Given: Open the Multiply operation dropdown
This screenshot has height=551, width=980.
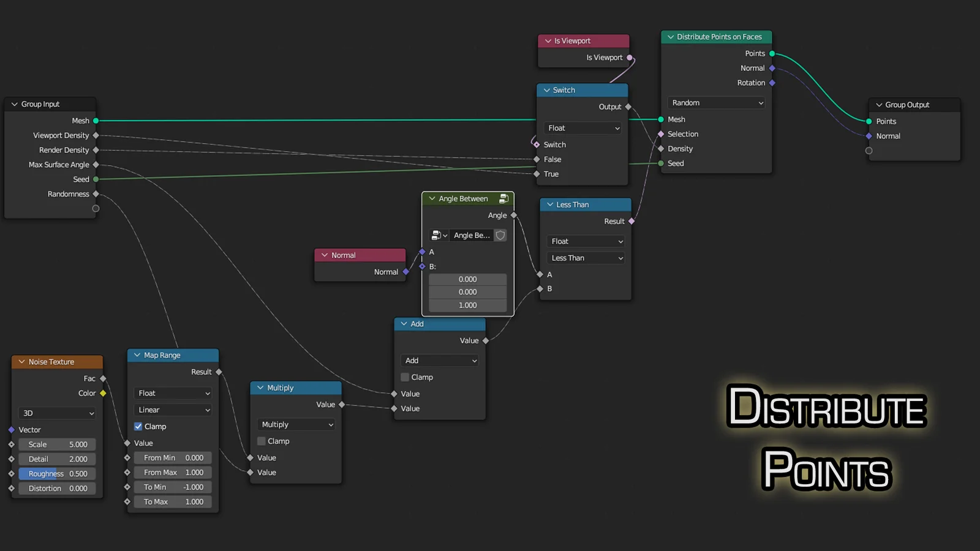Looking at the screenshot, I should [295, 424].
